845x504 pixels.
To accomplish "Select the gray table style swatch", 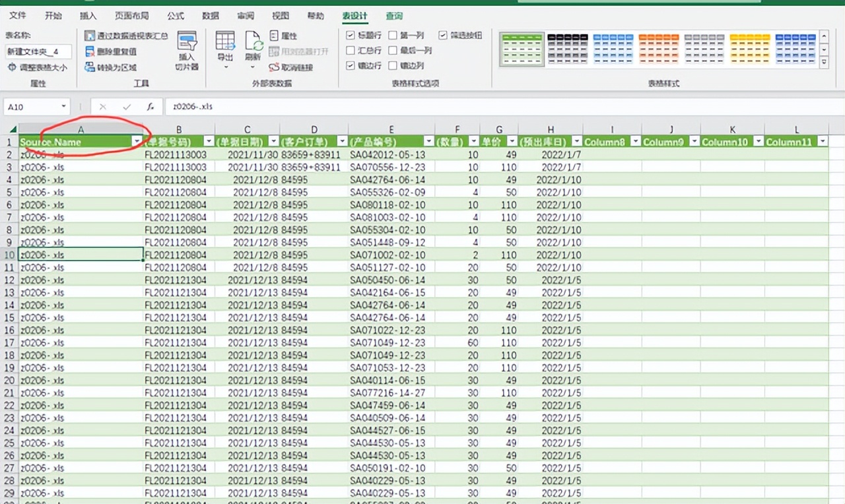I will click(x=705, y=49).
